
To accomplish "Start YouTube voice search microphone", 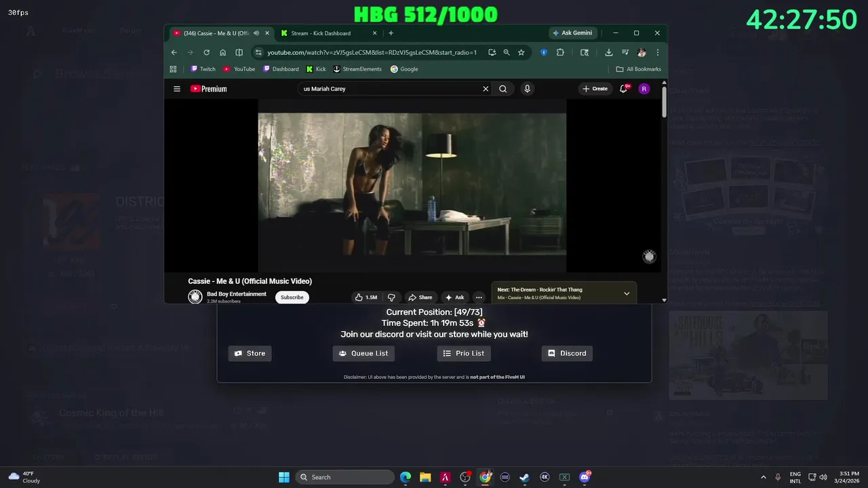I will coord(527,89).
